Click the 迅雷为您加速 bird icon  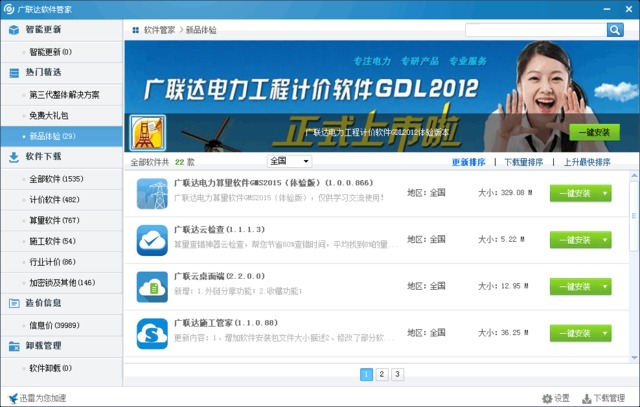(13, 398)
